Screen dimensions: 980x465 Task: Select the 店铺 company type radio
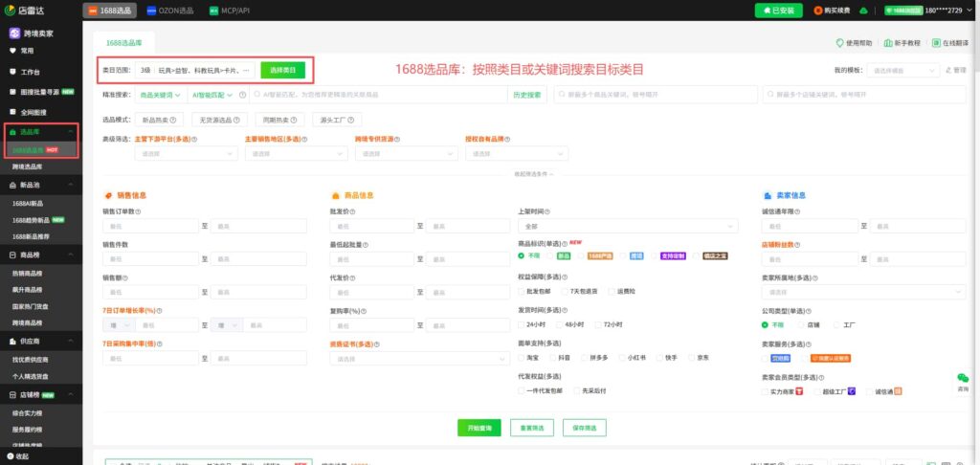801,325
